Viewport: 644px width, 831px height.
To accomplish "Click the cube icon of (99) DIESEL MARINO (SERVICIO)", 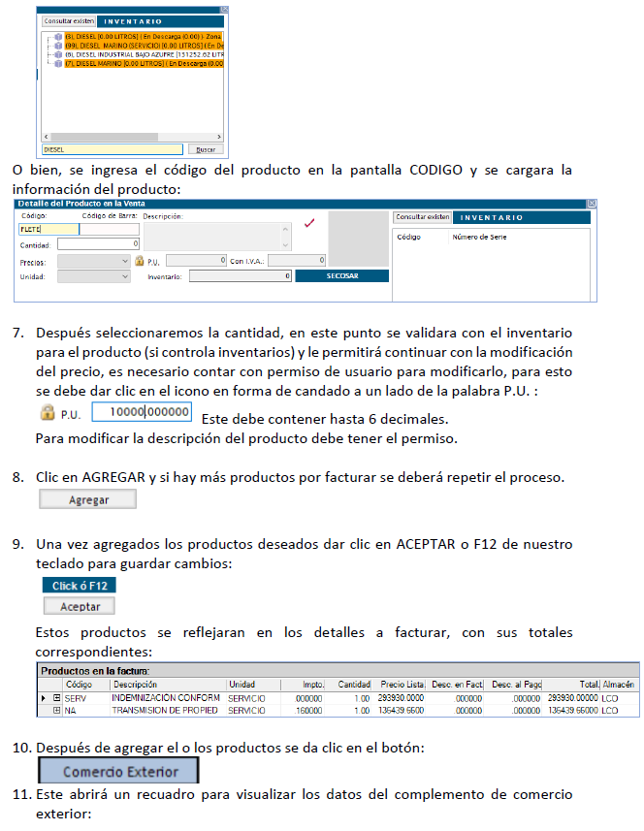I will (59, 46).
